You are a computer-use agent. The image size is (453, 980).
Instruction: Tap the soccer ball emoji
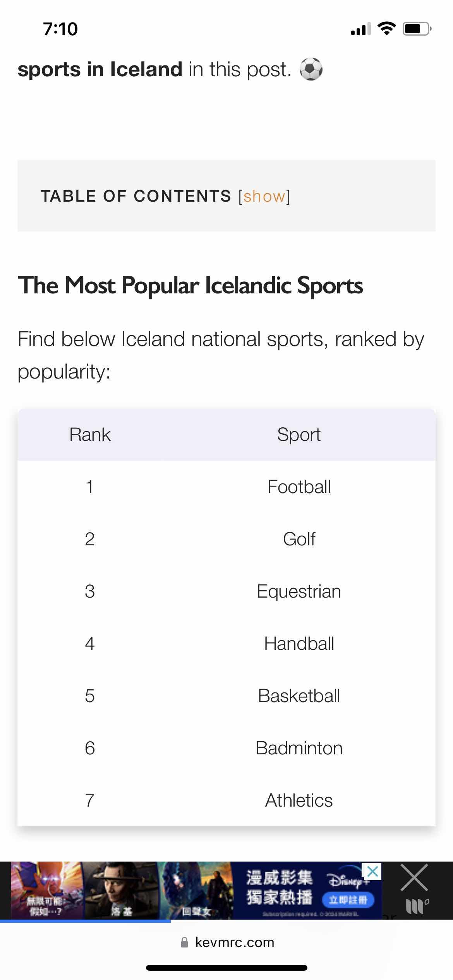[311, 69]
